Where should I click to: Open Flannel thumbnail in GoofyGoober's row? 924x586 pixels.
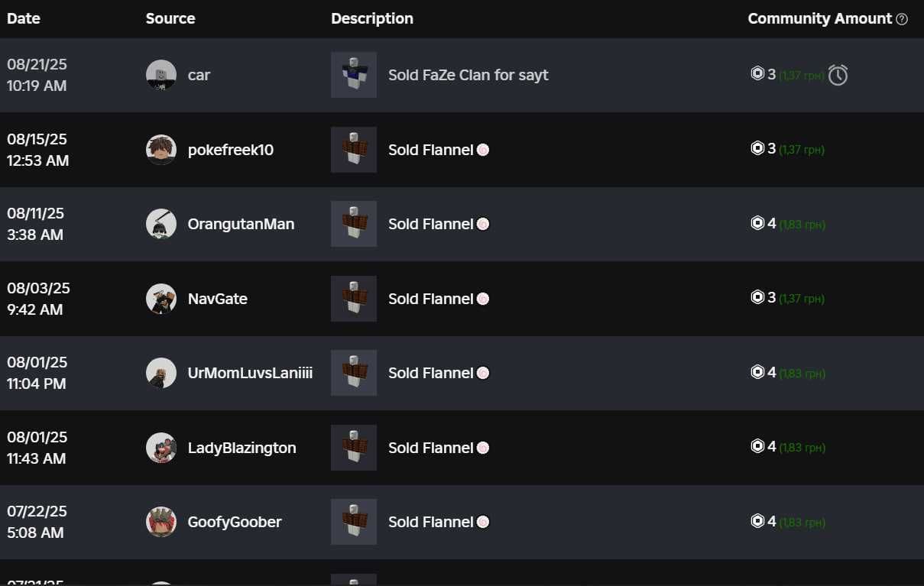coord(354,522)
